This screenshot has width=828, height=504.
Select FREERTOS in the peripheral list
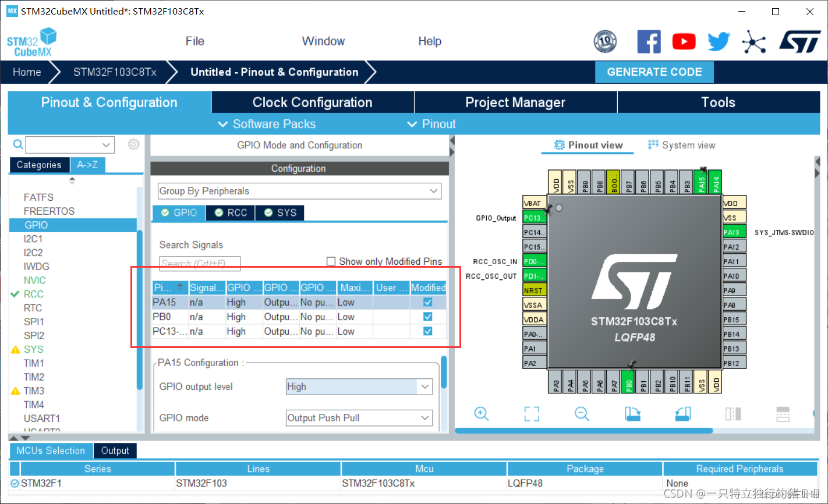coord(49,211)
